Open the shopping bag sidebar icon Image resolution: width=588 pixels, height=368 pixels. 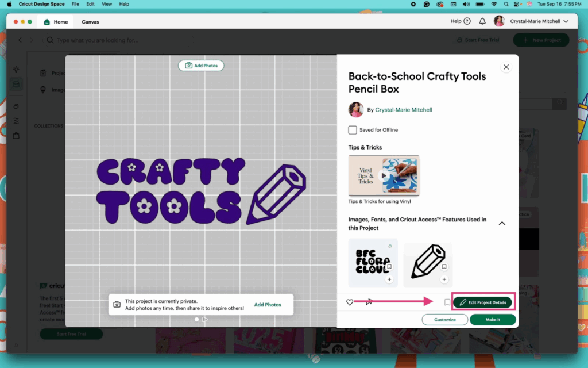[x=16, y=136]
